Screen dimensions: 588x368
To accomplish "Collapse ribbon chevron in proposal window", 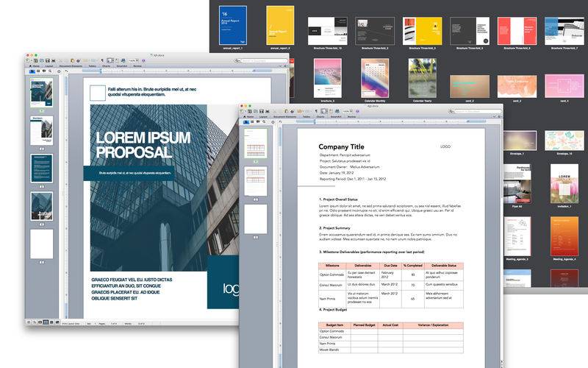I will click(x=280, y=66).
